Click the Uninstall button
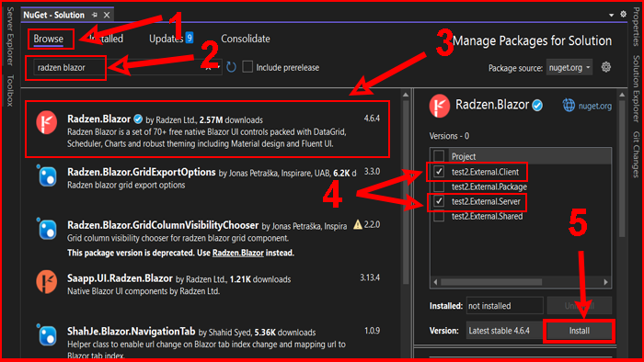The height and width of the screenshot is (362, 644). [x=579, y=305]
